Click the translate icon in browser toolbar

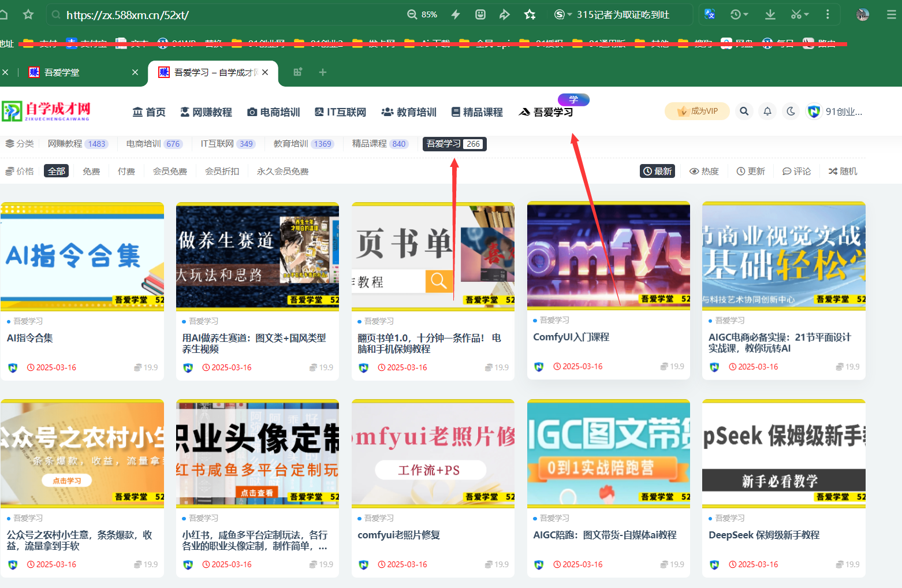click(709, 14)
